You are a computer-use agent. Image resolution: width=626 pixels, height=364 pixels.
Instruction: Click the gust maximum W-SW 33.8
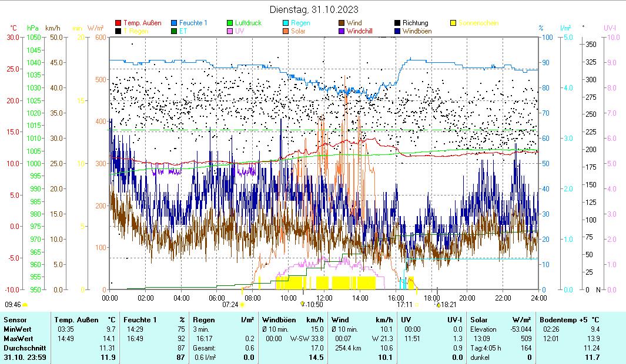click(307, 339)
